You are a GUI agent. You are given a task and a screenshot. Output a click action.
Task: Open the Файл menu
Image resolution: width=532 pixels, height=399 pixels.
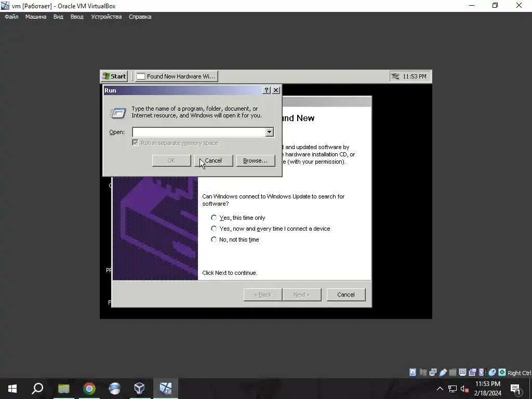(11, 17)
